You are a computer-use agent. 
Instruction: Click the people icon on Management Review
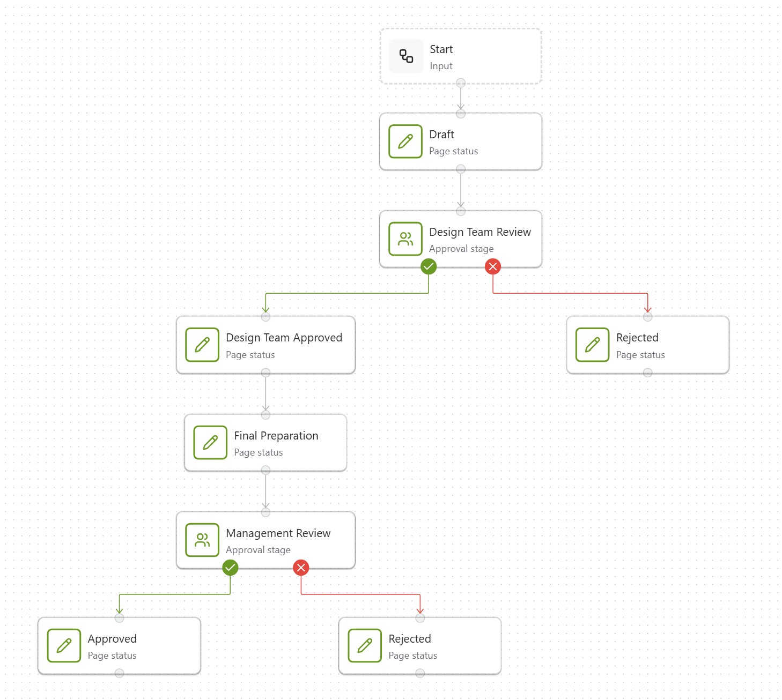pyautogui.click(x=202, y=540)
